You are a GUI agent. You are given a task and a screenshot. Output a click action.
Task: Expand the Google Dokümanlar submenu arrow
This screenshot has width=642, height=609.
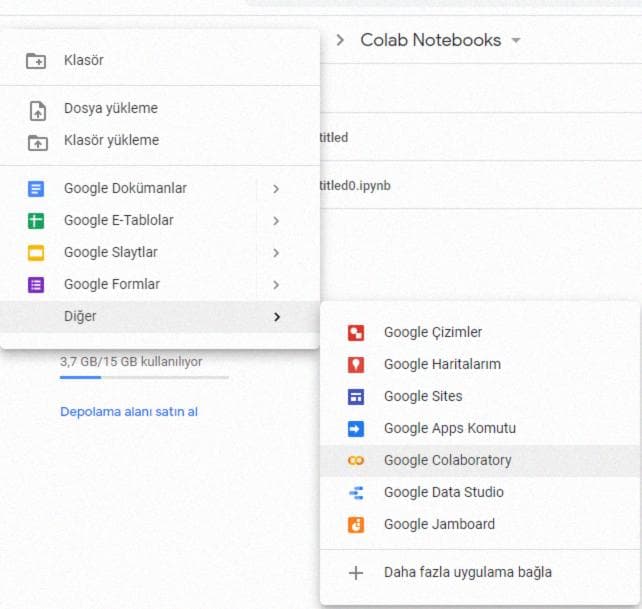[276, 189]
